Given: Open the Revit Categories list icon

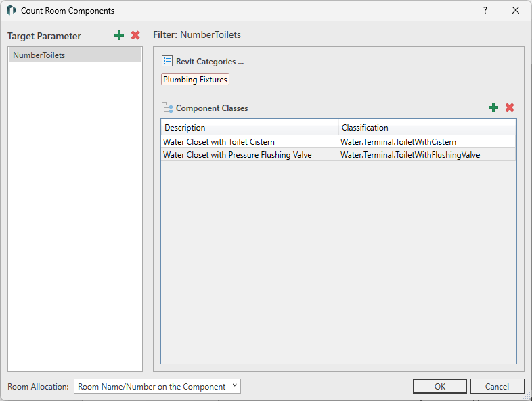Looking at the screenshot, I should click(167, 62).
